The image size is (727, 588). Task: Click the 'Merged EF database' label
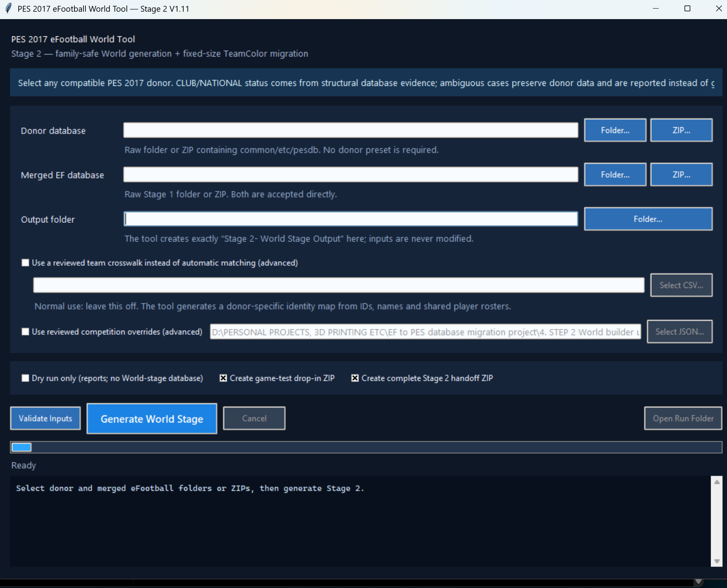pos(62,175)
